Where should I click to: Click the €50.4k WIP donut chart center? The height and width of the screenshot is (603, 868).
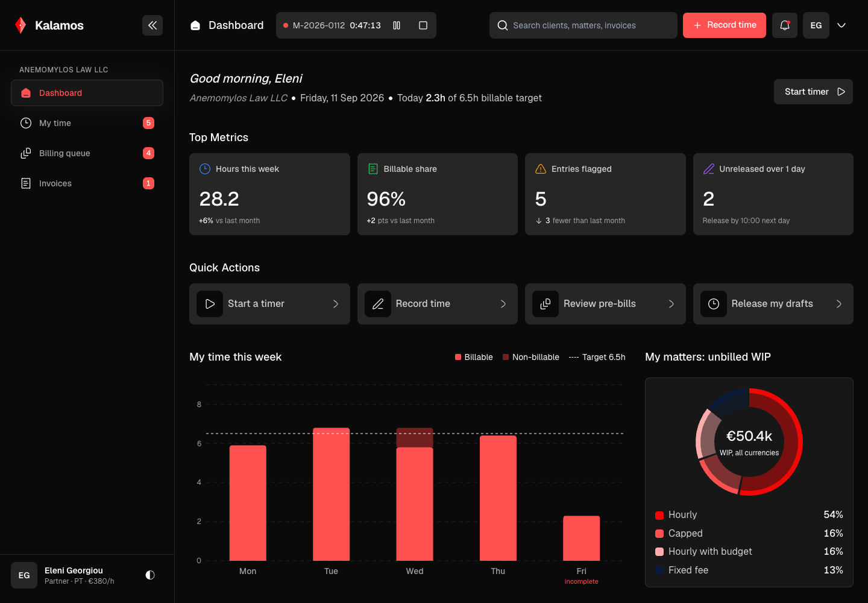pos(749,442)
